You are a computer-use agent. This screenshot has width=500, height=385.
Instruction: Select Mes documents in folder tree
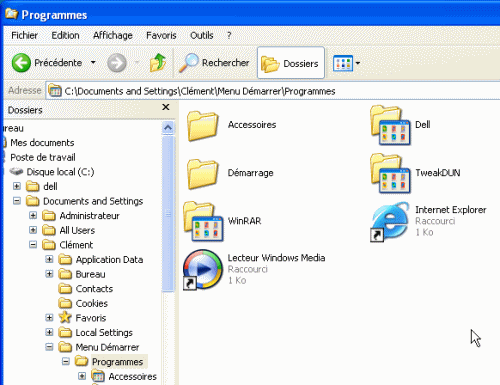pyautogui.click(x=42, y=143)
